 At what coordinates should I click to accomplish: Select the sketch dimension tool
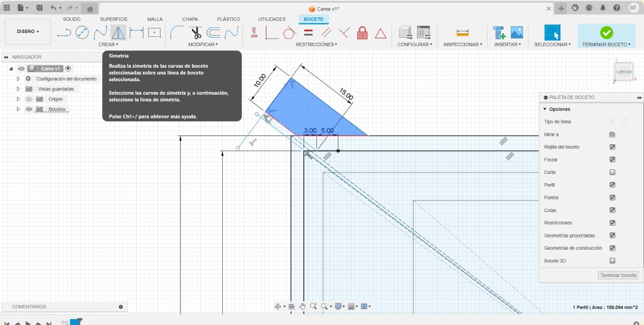click(x=136, y=33)
